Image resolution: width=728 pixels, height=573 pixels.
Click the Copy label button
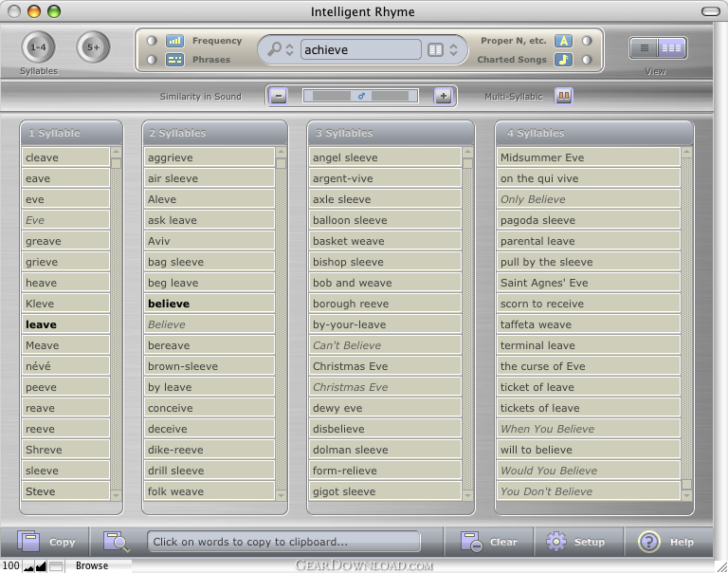pos(63,542)
